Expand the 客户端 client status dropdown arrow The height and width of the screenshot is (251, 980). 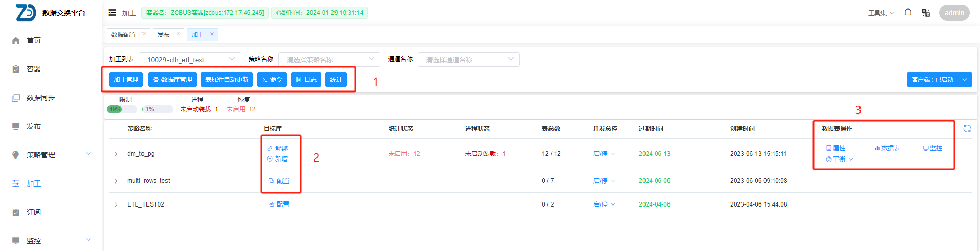pos(965,80)
